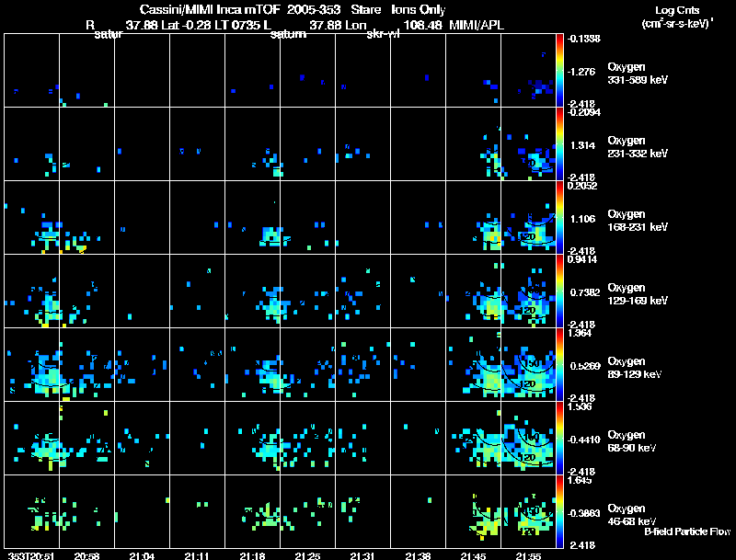
Task: Click the 'Oxygen 68-90 keV' row label
Action: pyautogui.click(x=632, y=441)
